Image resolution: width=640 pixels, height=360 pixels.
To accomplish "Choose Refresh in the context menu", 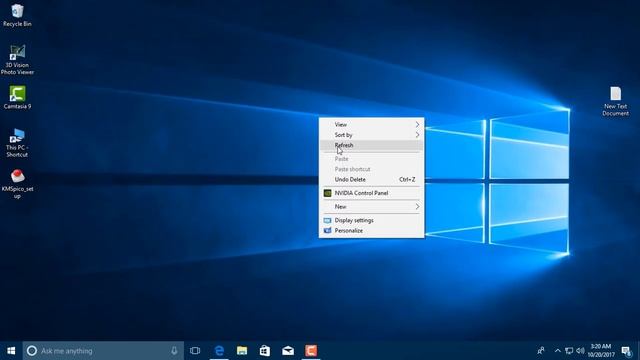I will [371, 145].
